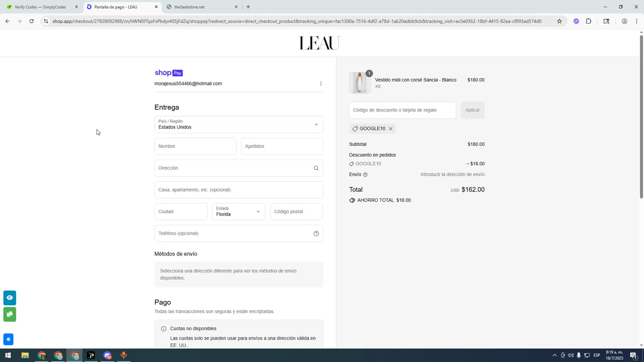Show hidden system tray icons

[555, 356]
